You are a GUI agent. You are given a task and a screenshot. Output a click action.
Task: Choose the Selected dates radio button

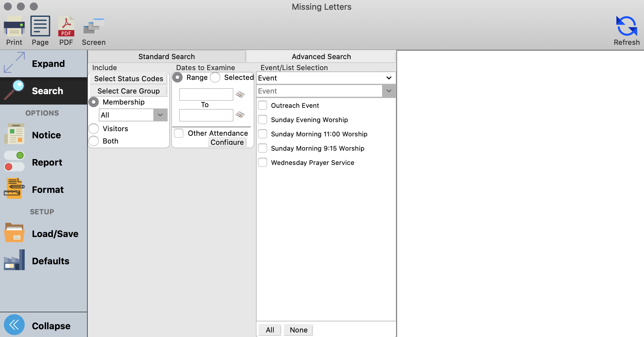215,78
